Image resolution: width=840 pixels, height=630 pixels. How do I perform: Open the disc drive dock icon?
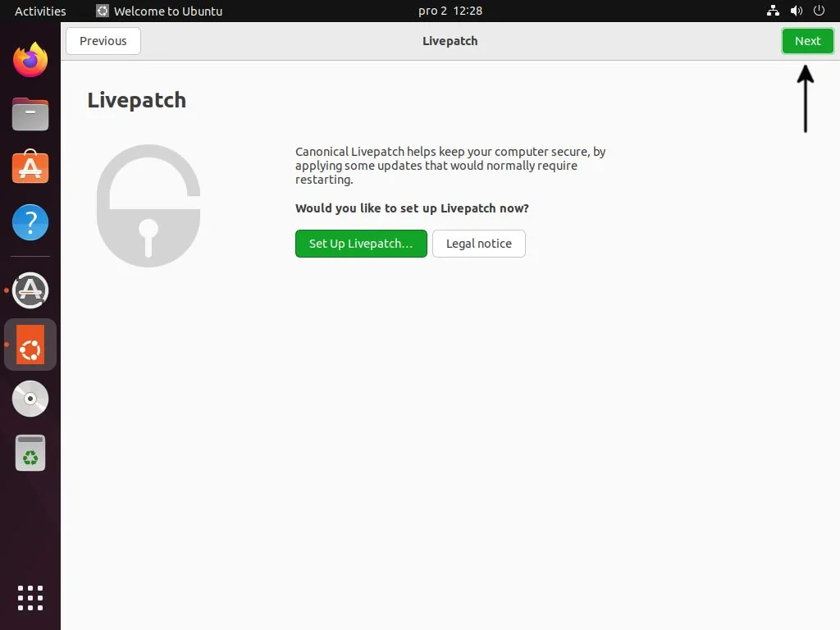click(30, 399)
